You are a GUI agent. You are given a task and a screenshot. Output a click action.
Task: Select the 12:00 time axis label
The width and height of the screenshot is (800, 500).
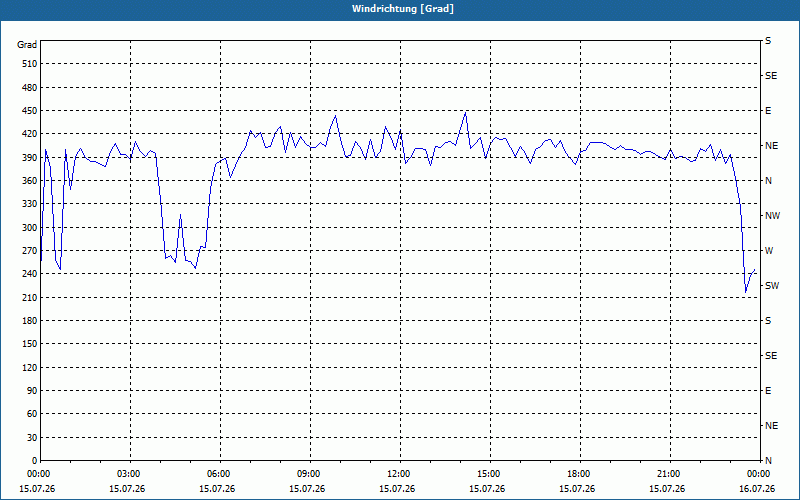pos(400,474)
